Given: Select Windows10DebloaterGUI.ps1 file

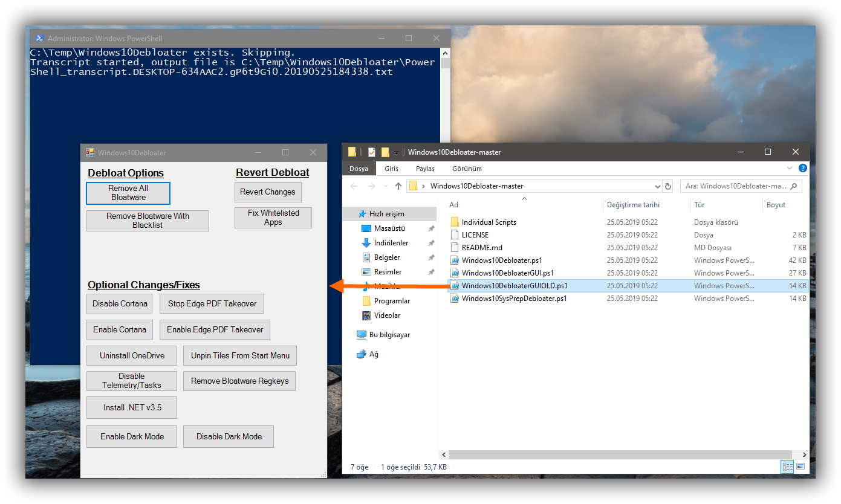Looking at the screenshot, I should [x=628, y=273].
